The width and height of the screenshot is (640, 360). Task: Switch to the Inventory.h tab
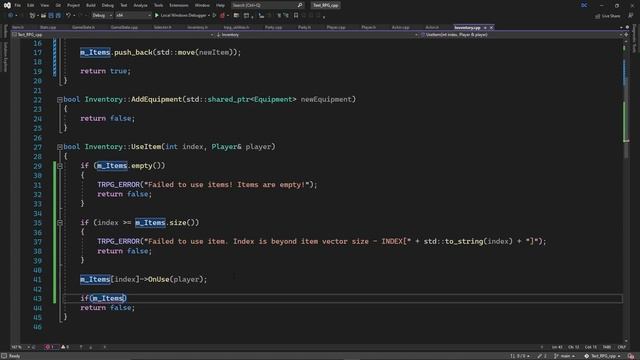tap(198, 27)
